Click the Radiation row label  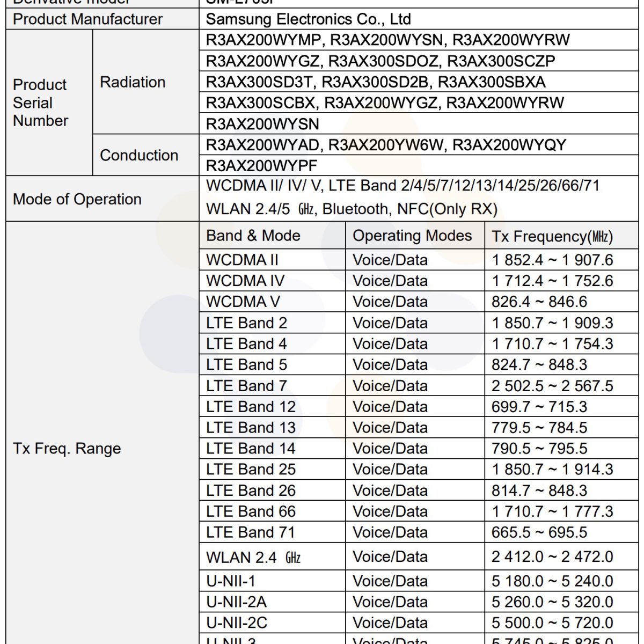[x=133, y=82]
